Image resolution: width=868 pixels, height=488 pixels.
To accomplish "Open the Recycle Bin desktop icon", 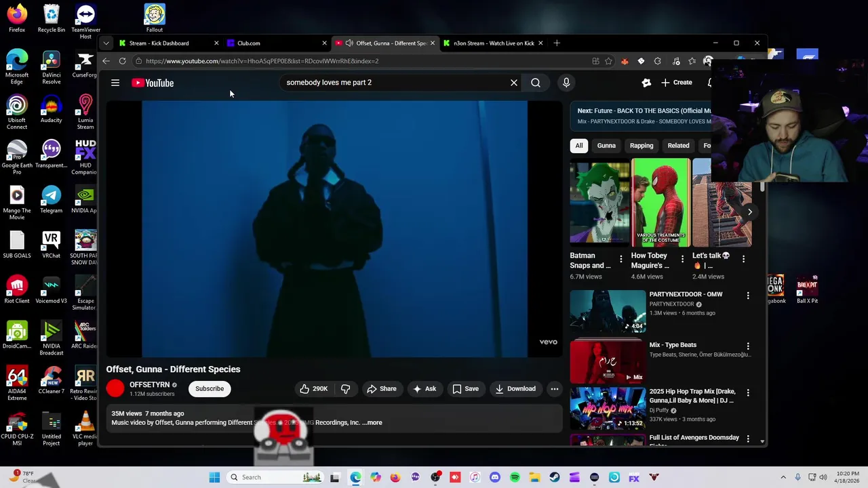I will tap(52, 18).
